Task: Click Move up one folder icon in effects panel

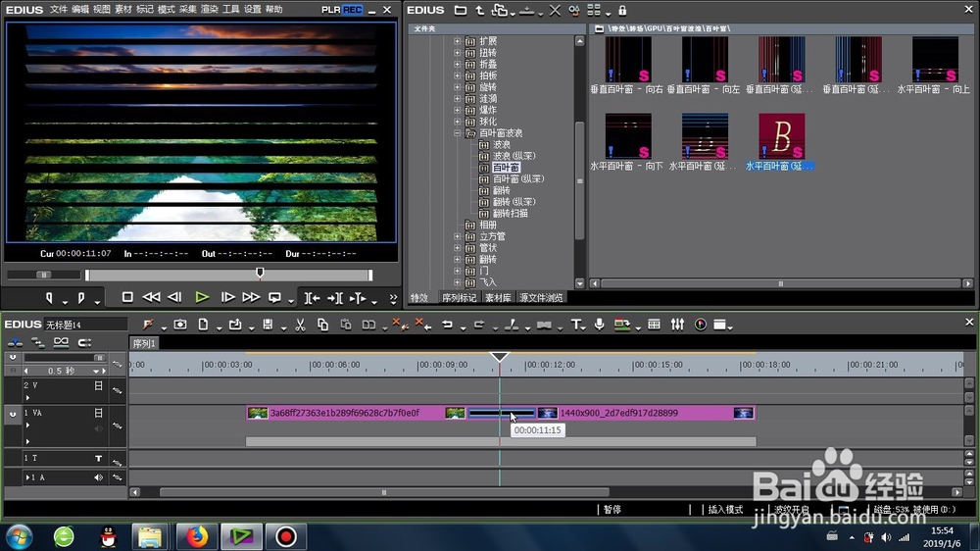Action: tap(480, 11)
